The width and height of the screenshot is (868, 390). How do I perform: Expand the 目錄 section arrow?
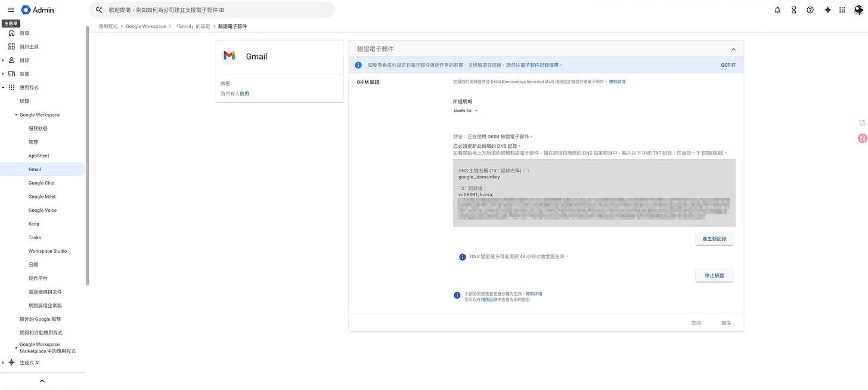pyautogui.click(x=3, y=60)
